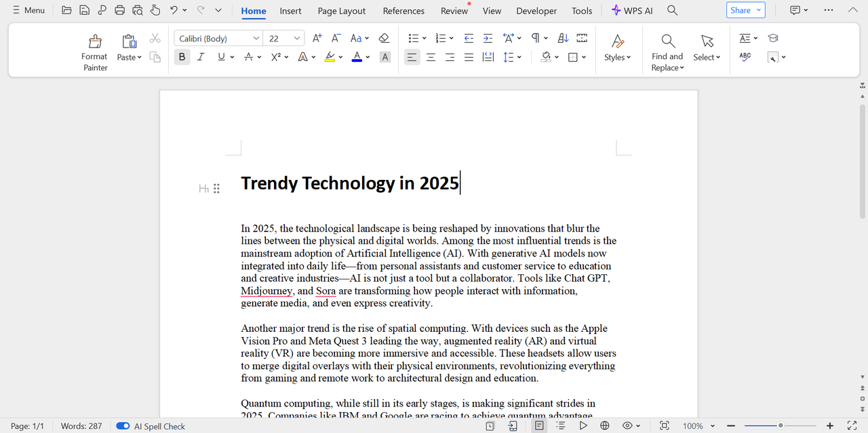Switch to outline view in status bar

[561, 426]
